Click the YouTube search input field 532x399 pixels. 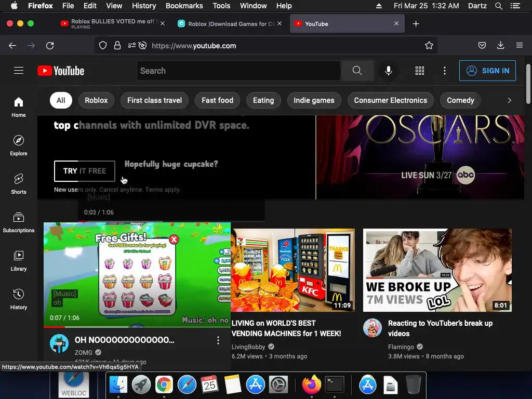[239, 71]
